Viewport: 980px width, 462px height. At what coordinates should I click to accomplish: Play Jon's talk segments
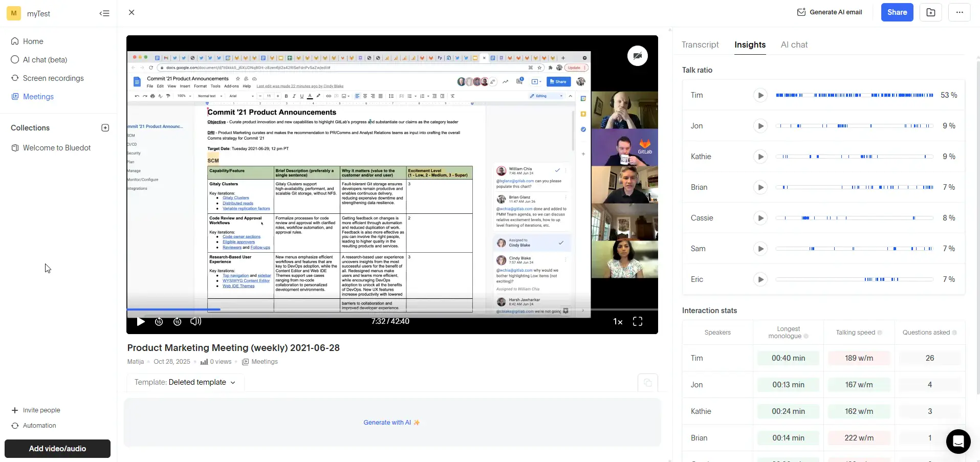760,126
